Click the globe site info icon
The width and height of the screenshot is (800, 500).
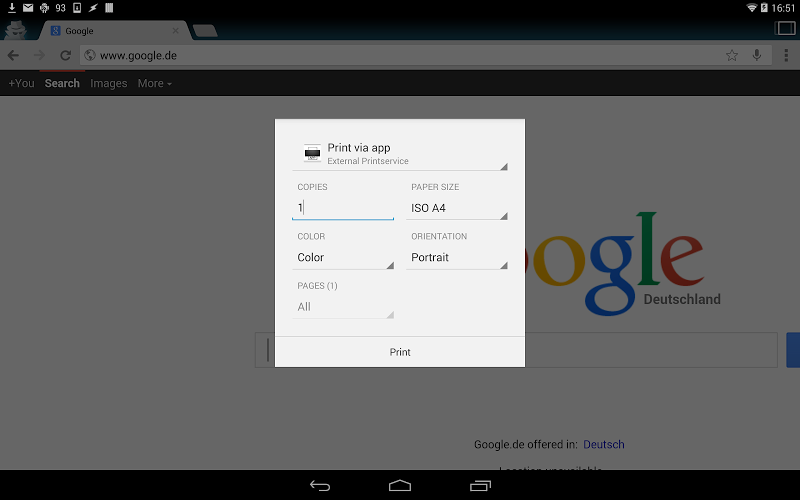(90, 55)
